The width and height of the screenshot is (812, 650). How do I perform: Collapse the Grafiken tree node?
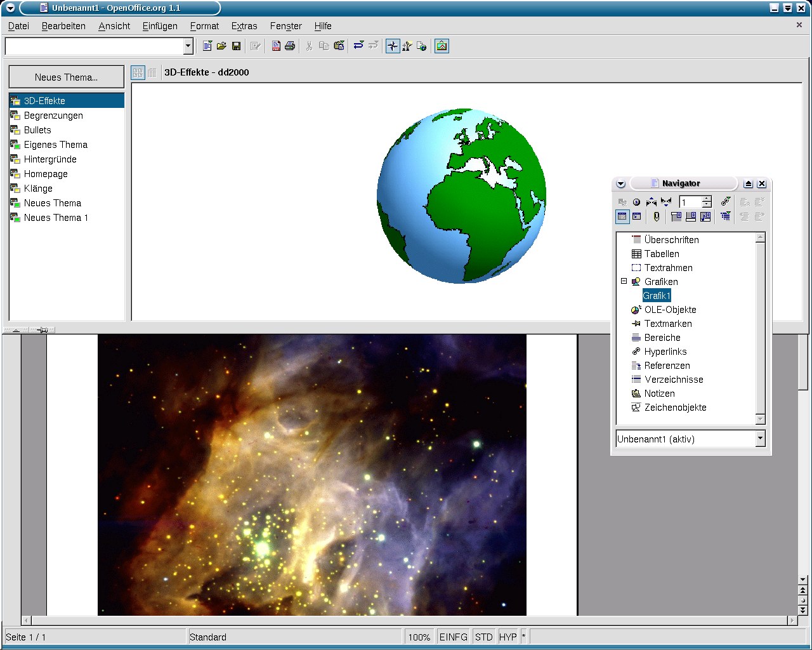(x=624, y=281)
